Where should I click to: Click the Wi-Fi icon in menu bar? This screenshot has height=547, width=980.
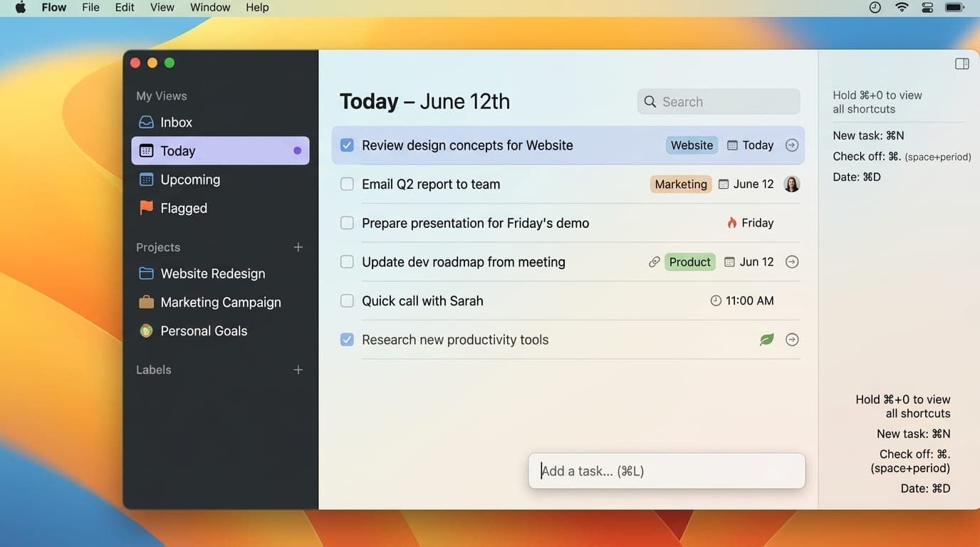(902, 7)
